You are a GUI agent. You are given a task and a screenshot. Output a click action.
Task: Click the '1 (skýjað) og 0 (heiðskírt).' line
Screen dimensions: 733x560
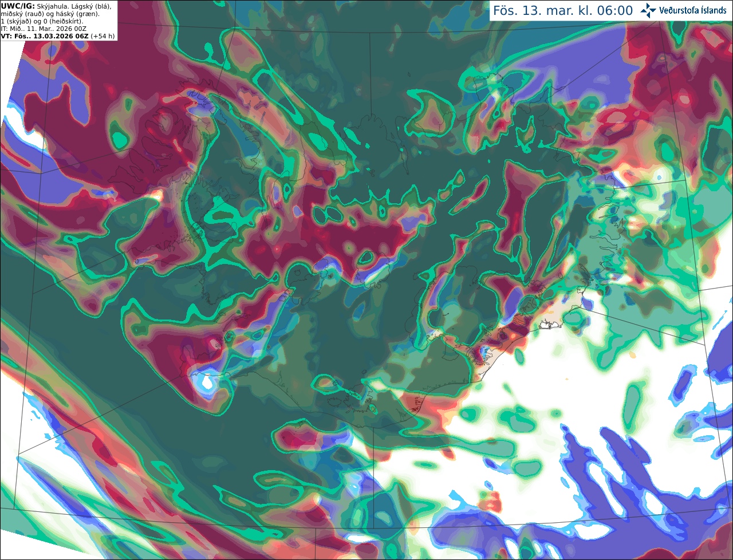(42, 21)
